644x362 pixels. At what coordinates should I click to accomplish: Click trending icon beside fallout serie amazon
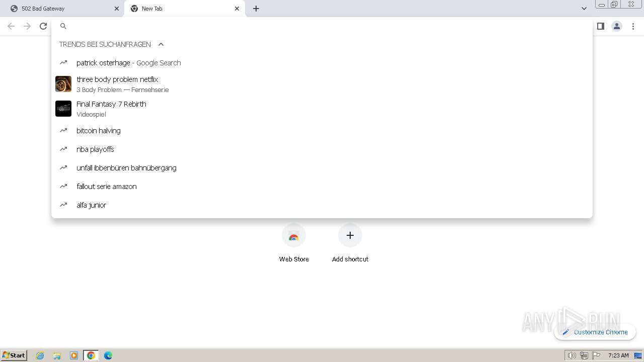click(63, 187)
